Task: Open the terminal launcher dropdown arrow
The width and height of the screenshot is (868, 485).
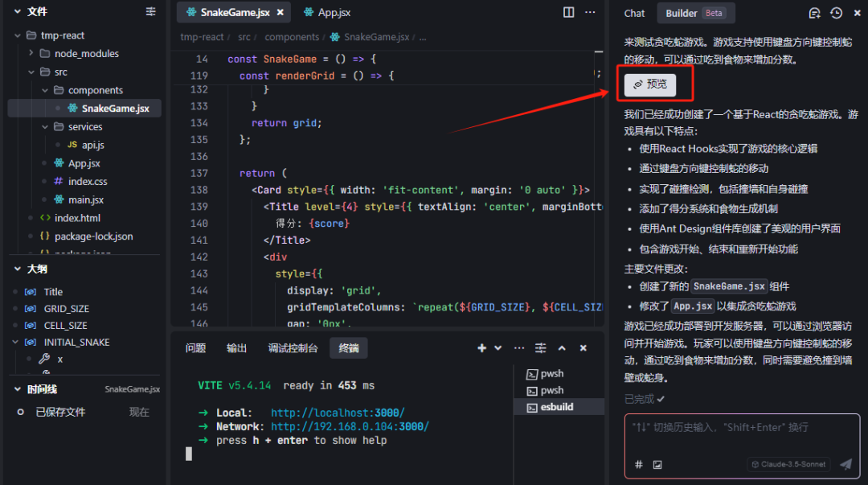Action: (498, 347)
